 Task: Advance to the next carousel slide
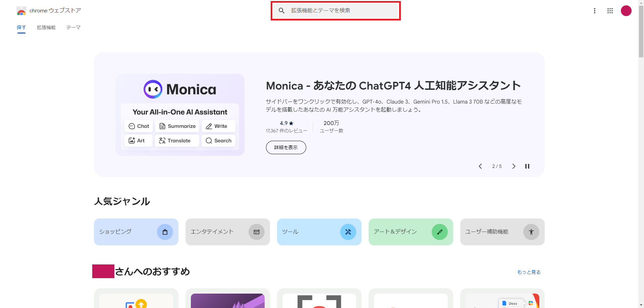click(514, 166)
